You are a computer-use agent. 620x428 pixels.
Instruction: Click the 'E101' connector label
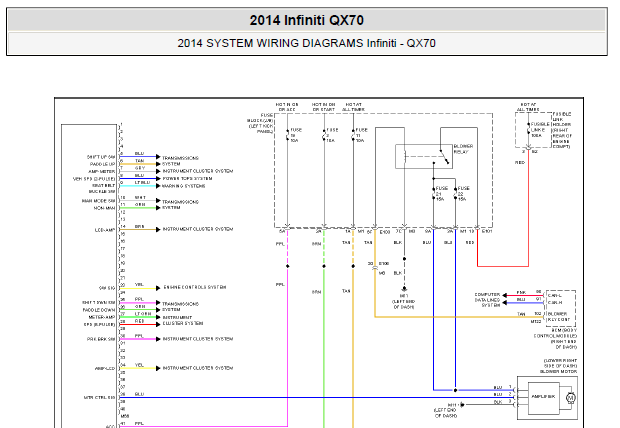click(487, 231)
